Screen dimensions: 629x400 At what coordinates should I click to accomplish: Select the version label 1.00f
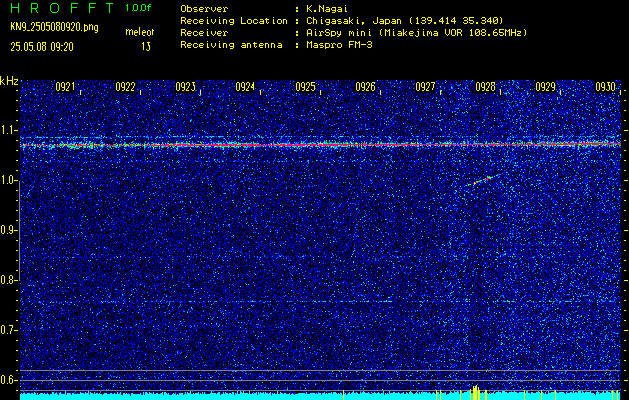138,8
